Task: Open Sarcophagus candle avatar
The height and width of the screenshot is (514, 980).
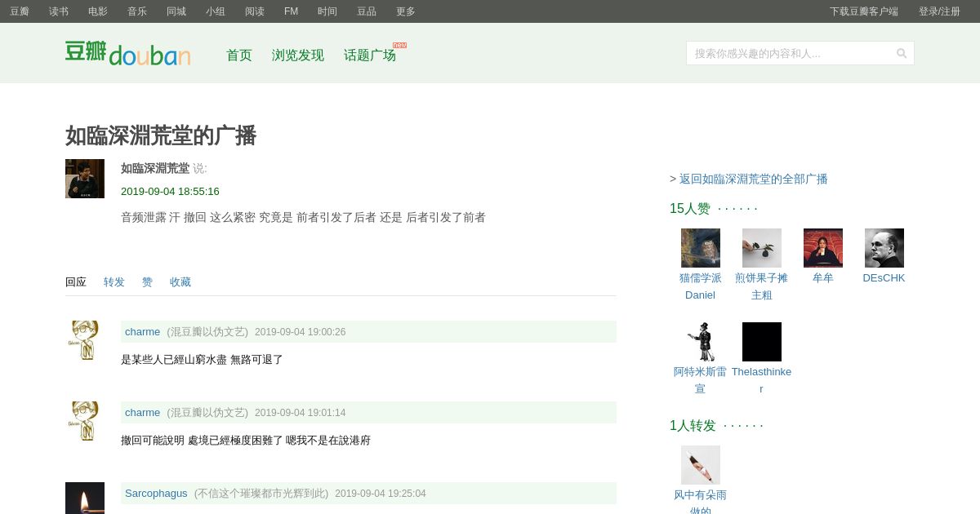Action: click(85, 498)
